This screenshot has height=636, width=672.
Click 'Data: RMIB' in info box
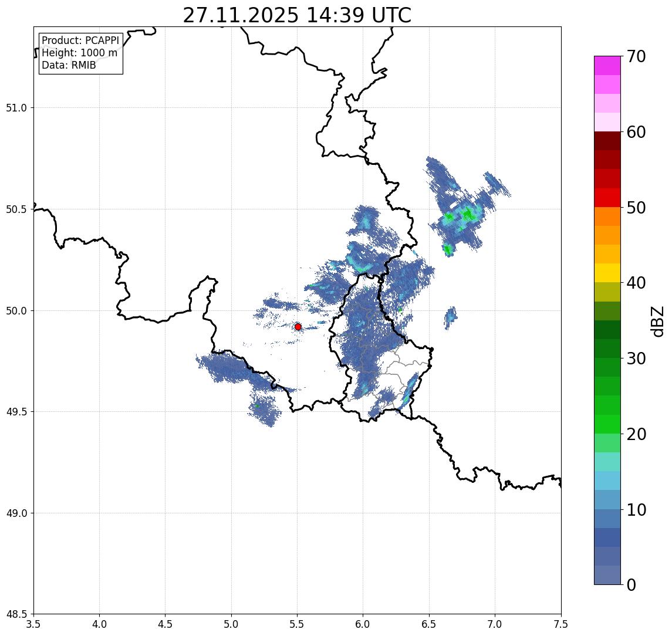click(69, 65)
